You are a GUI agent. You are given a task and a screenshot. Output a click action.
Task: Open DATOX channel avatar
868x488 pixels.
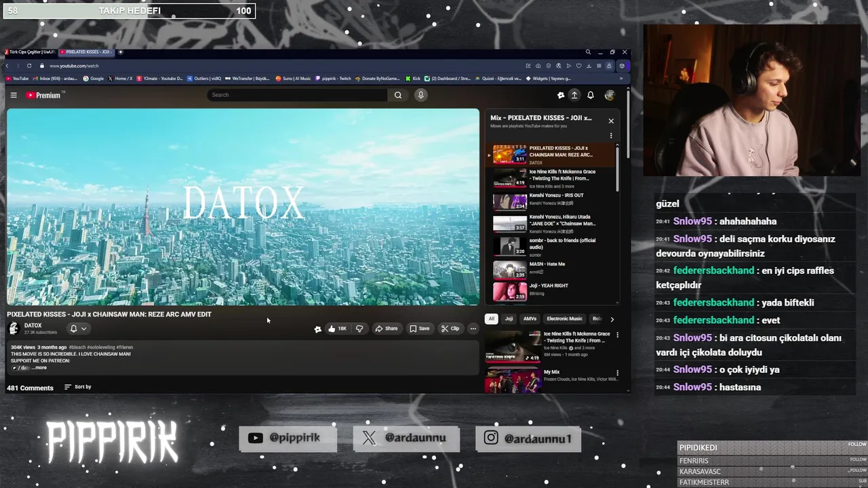[14, 329]
